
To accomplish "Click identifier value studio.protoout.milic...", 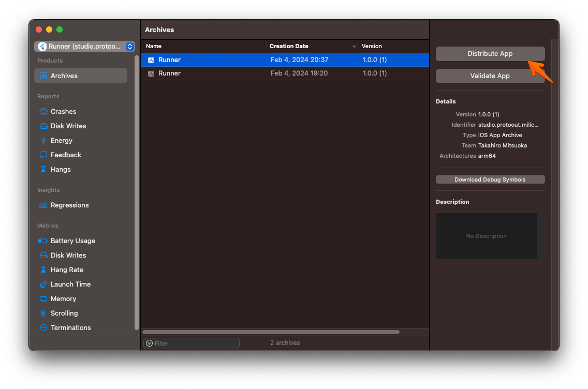I will (x=508, y=125).
